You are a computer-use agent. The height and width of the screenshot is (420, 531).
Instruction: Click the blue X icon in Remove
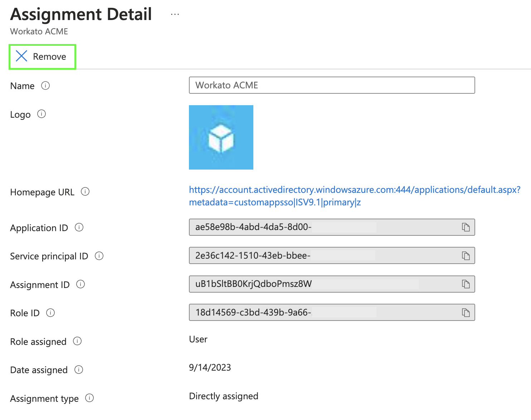click(21, 56)
